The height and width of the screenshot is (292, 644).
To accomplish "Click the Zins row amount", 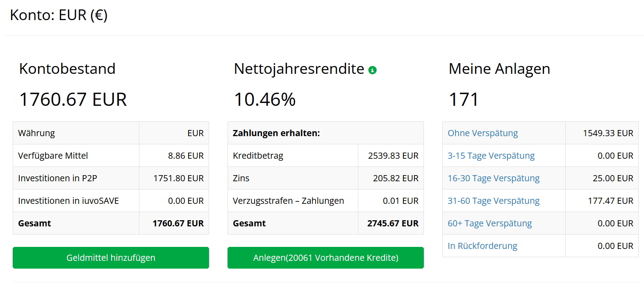I will tap(396, 178).
